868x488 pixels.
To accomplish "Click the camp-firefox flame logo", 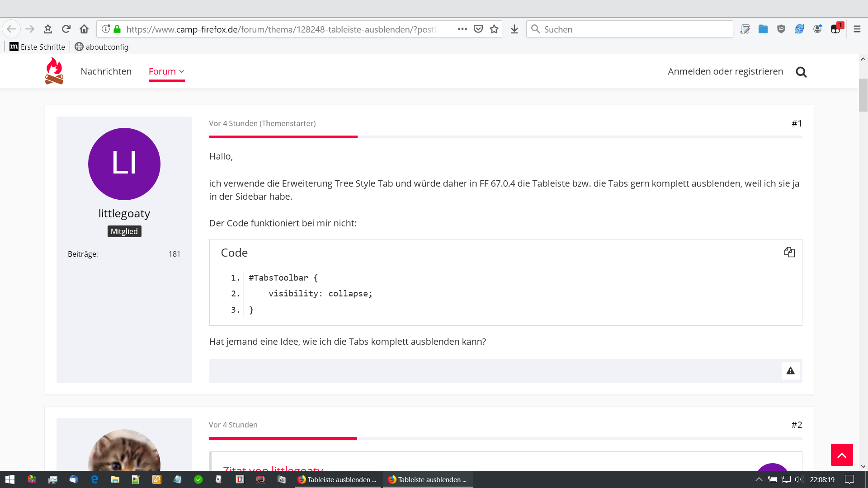I will tap(54, 71).
